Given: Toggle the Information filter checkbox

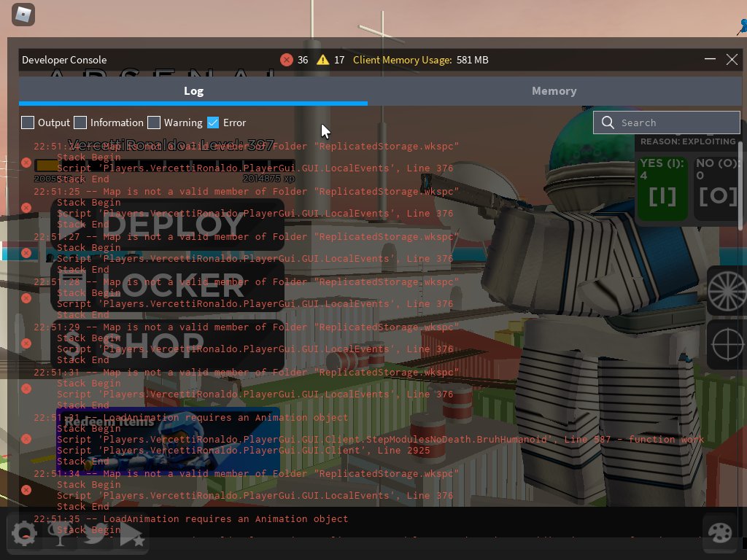Looking at the screenshot, I should pyautogui.click(x=80, y=122).
